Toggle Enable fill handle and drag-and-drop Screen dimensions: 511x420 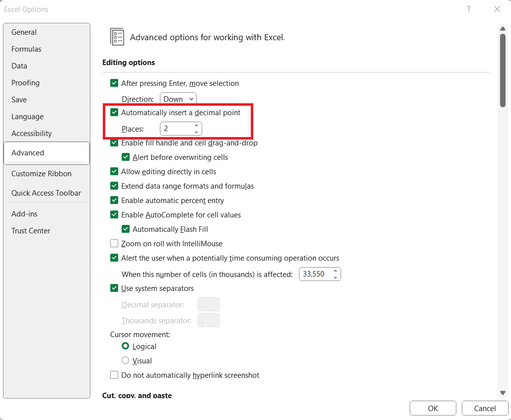click(114, 142)
